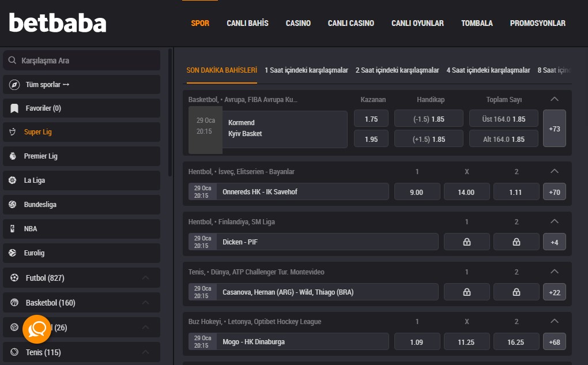Screen dimensions: 588x365
Task: Open the TOMBALA page
Action: click(x=477, y=23)
